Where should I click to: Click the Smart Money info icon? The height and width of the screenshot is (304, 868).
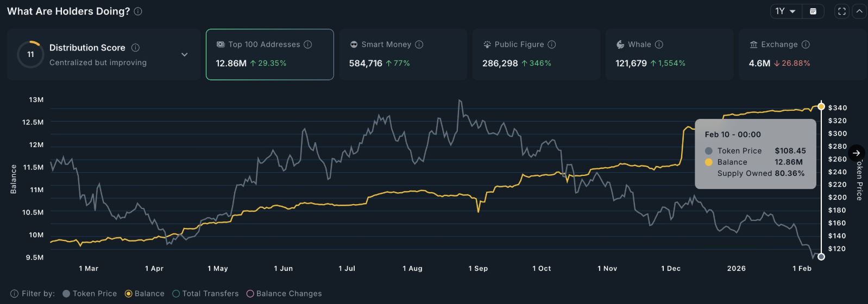pos(419,45)
